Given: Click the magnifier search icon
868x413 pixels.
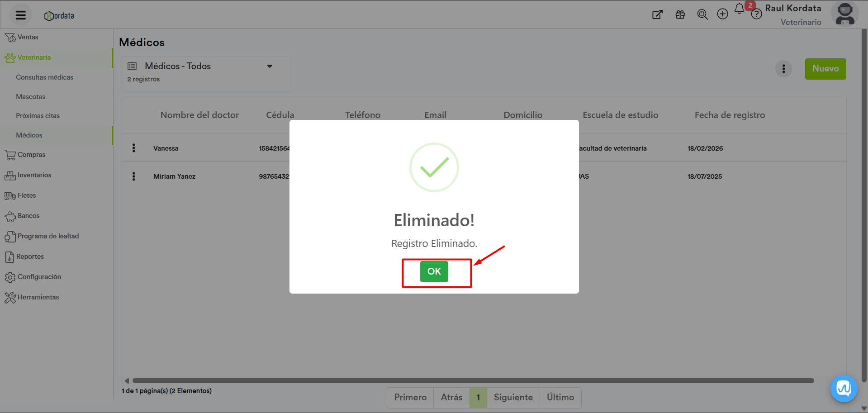Looking at the screenshot, I should [x=702, y=14].
